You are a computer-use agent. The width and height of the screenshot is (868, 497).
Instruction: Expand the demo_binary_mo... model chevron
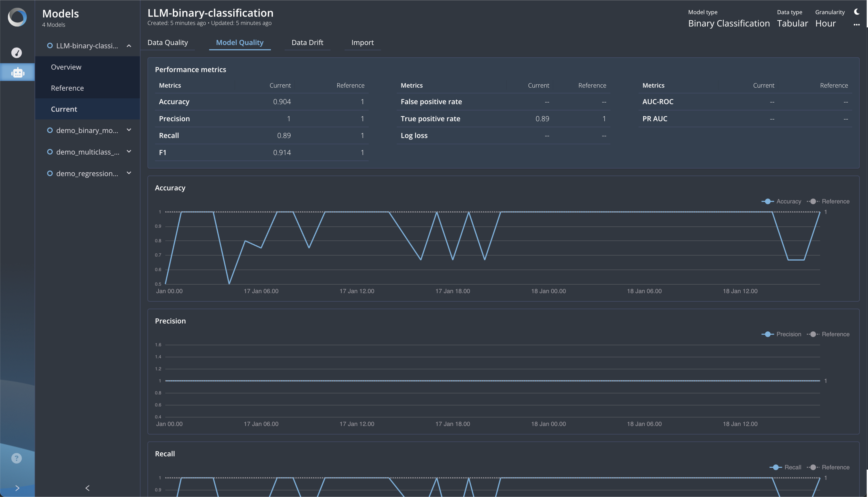[x=129, y=130]
